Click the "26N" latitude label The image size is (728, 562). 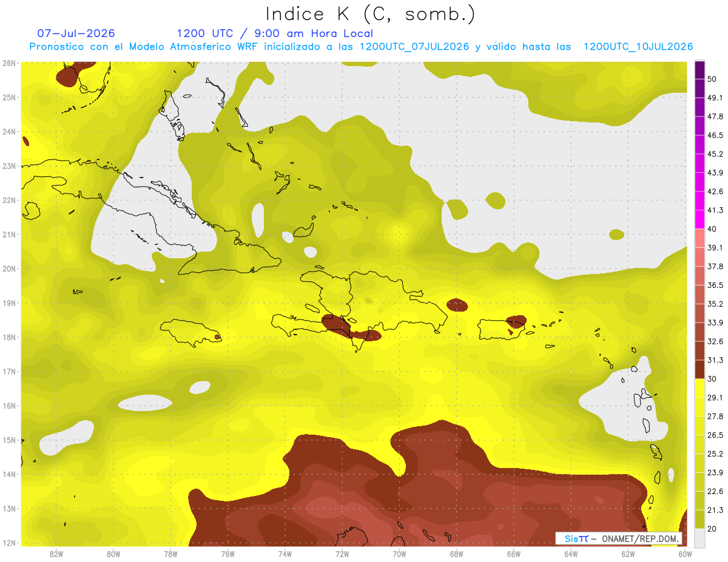click(x=9, y=63)
